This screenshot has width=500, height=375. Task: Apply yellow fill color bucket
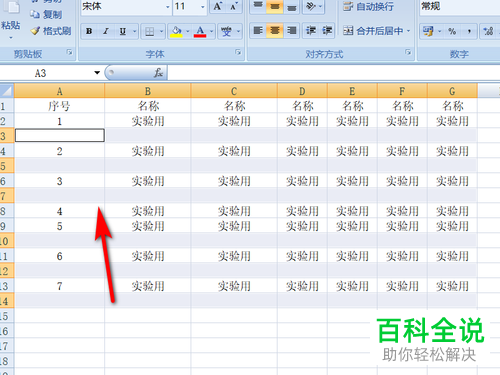(176, 31)
